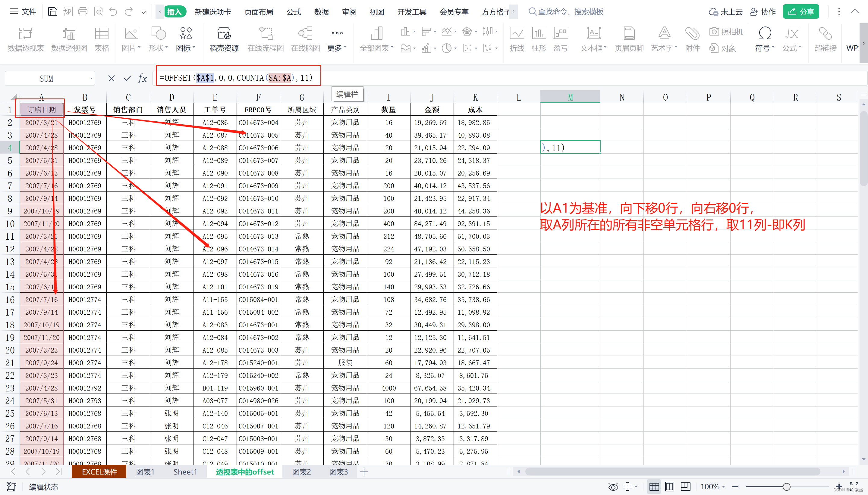
Task: Click the green 分享 share button
Action: tap(801, 12)
